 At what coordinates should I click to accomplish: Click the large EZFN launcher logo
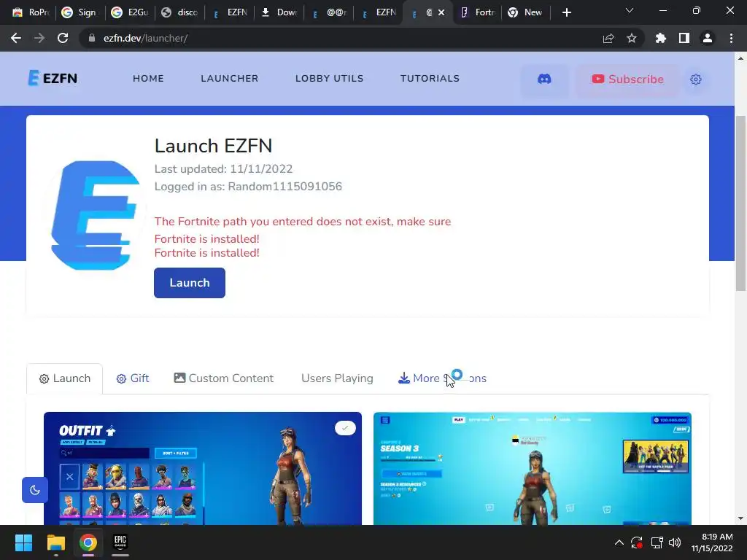[x=94, y=215]
